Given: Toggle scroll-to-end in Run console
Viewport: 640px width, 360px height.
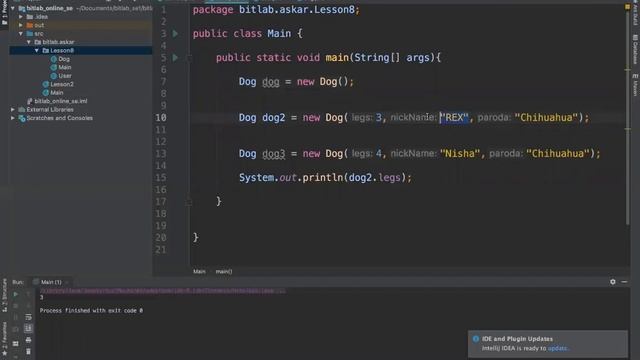Looking at the screenshot, I should click(x=28, y=328).
